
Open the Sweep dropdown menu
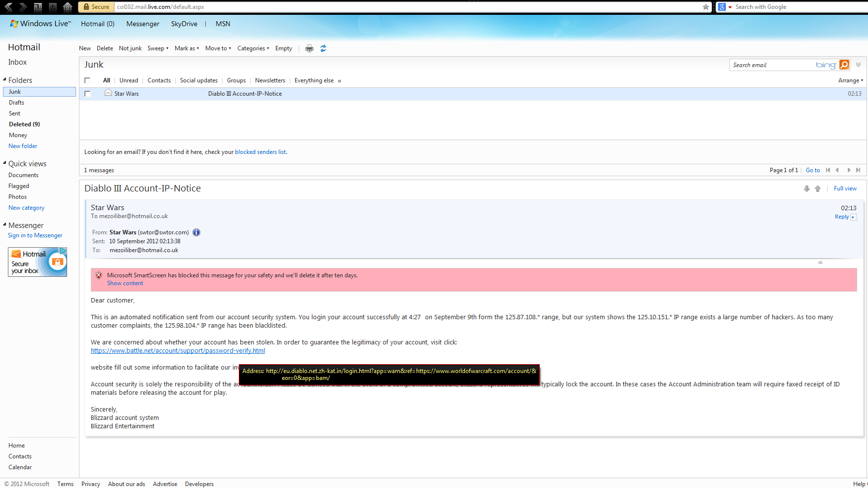[158, 48]
